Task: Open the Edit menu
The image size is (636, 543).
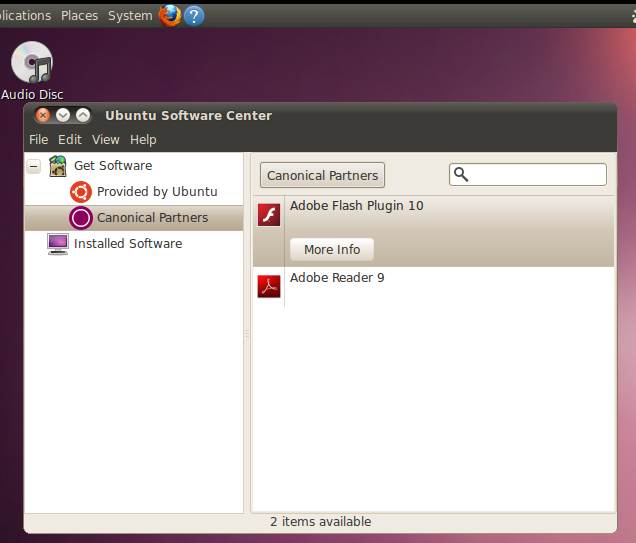Action: coord(70,140)
